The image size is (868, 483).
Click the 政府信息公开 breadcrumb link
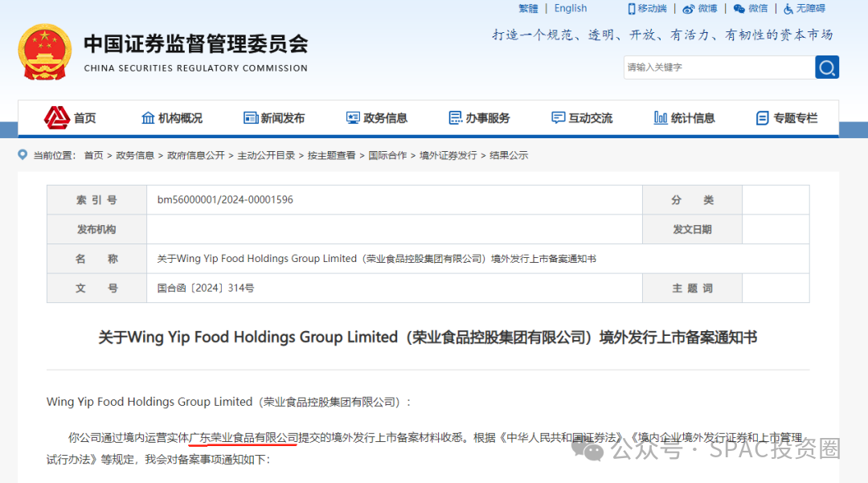click(196, 155)
